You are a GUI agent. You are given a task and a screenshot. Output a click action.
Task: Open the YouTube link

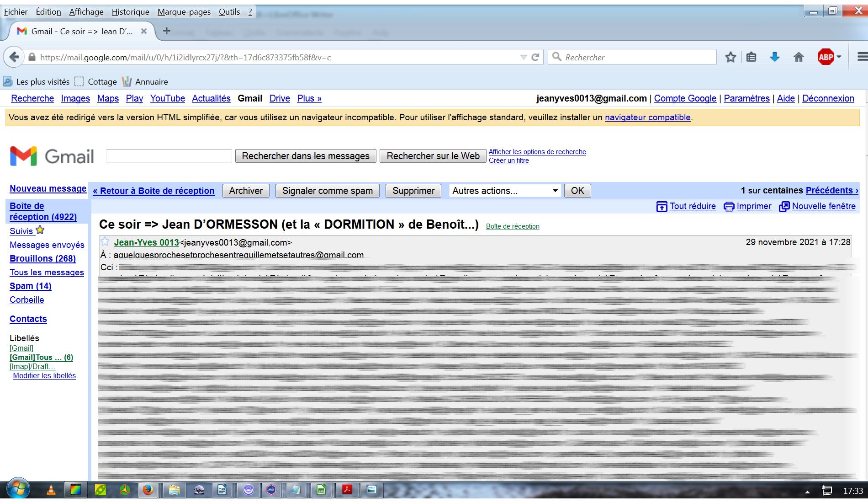tap(167, 98)
